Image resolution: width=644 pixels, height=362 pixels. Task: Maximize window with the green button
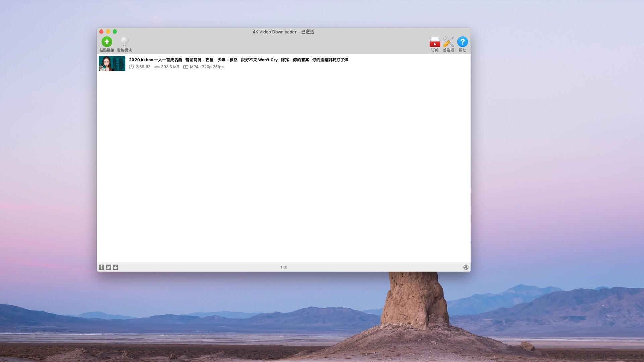pos(115,32)
